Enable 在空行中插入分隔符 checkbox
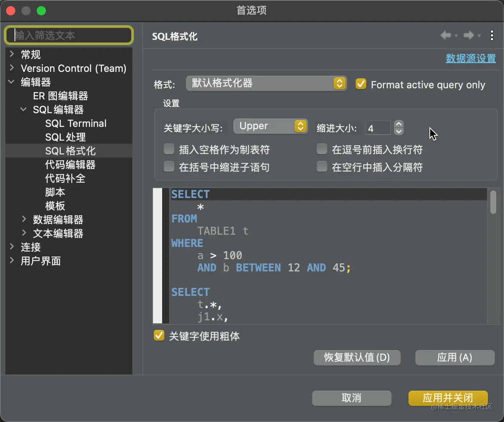This screenshot has height=422, width=504. (x=322, y=166)
